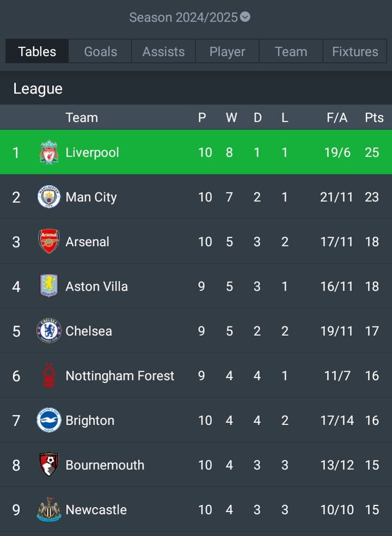The image size is (392, 536).
Task: Click the Newcastle club crest
Action: point(49,509)
